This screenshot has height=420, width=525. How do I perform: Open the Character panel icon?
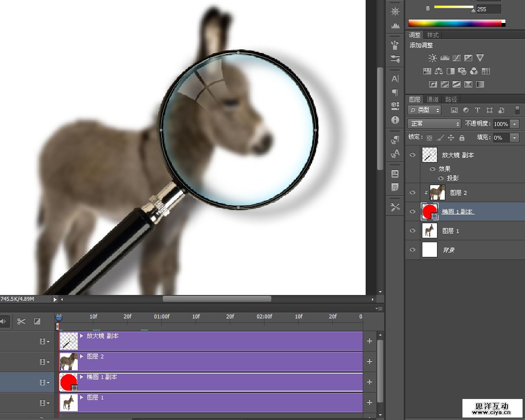[x=395, y=79]
